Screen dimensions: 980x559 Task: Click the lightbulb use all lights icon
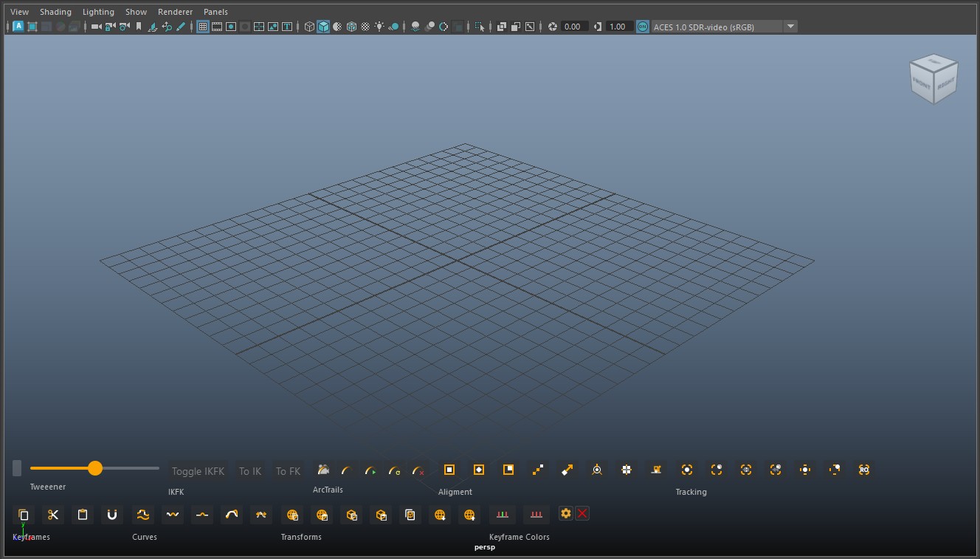click(379, 27)
